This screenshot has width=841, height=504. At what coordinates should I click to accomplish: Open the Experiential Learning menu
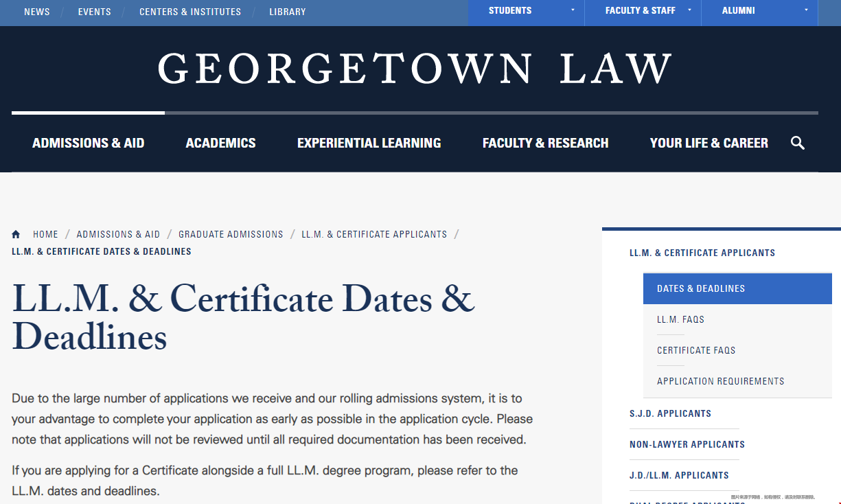pos(369,143)
